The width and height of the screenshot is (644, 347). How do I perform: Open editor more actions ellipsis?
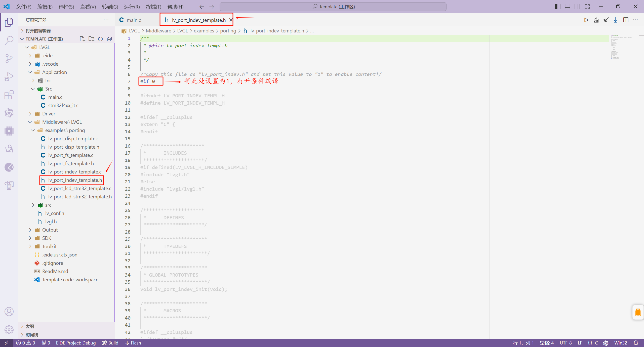click(x=635, y=20)
